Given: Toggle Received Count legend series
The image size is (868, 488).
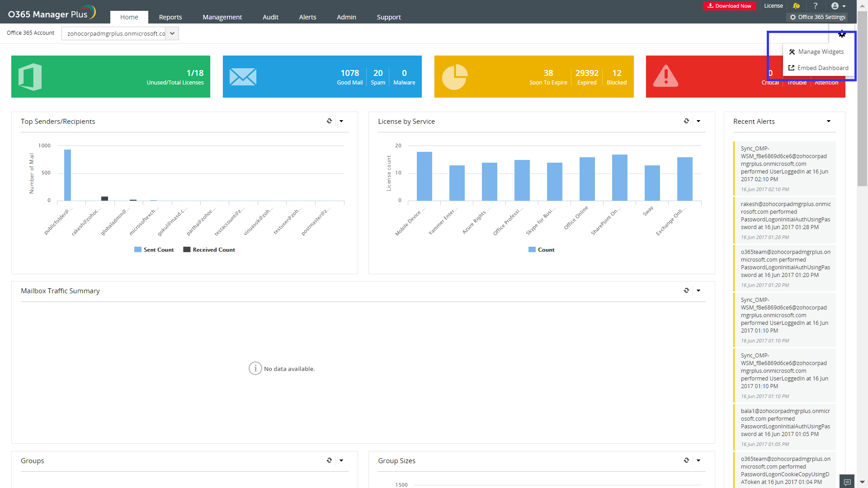Looking at the screenshot, I should coord(209,250).
